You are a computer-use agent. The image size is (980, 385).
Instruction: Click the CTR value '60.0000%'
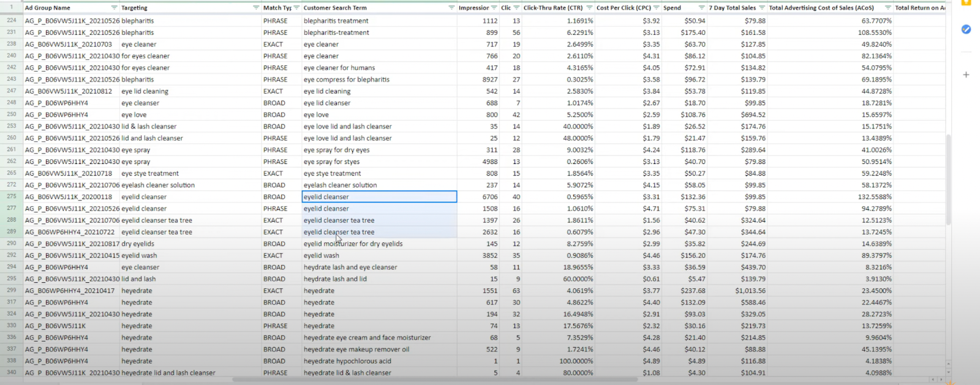pos(578,279)
